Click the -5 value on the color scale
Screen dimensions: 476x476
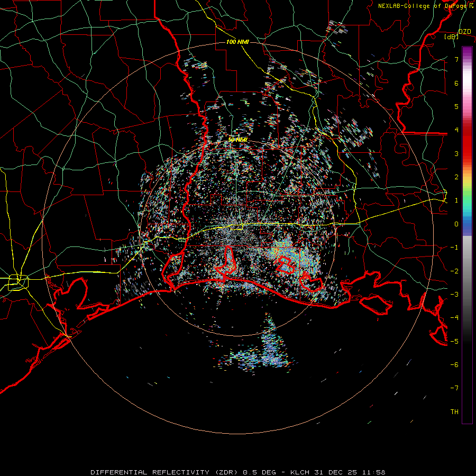pyautogui.click(x=454, y=341)
